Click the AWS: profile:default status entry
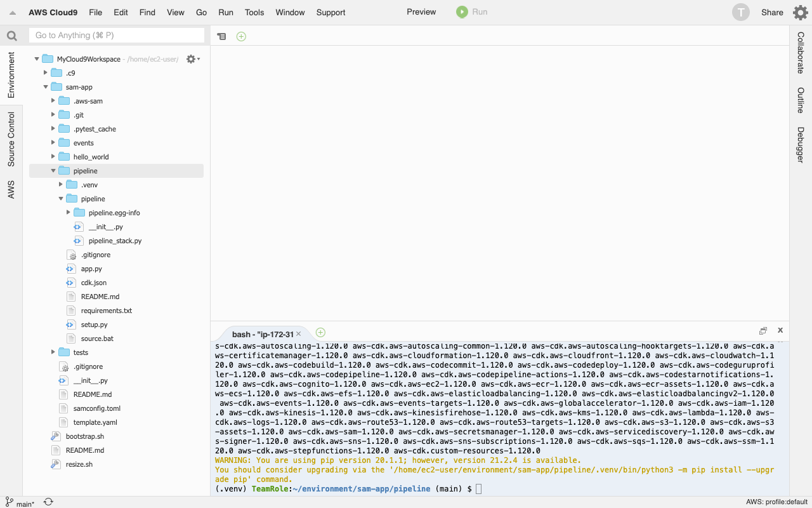This screenshot has height=508, width=812. tap(776, 503)
